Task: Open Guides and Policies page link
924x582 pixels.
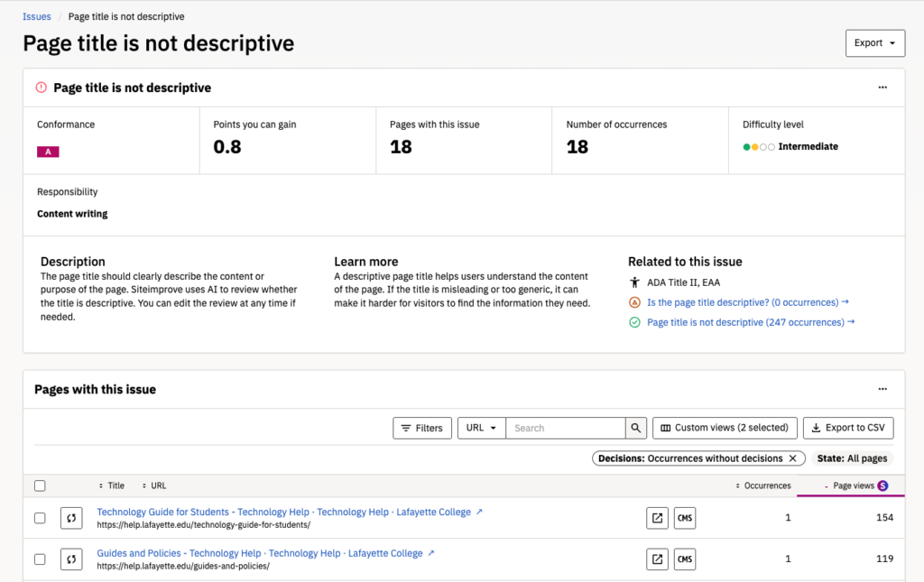Action: (x=259, y=553)
